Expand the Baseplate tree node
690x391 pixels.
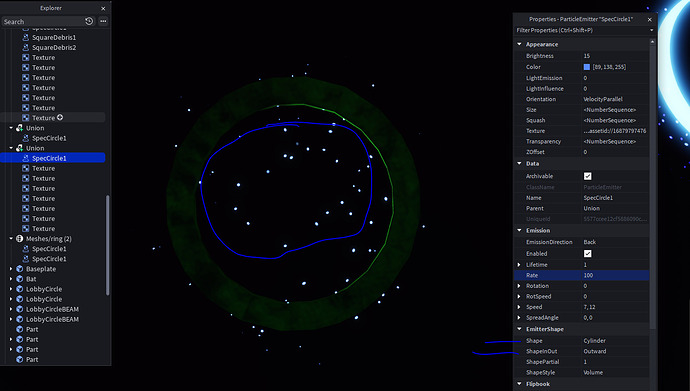11,269
